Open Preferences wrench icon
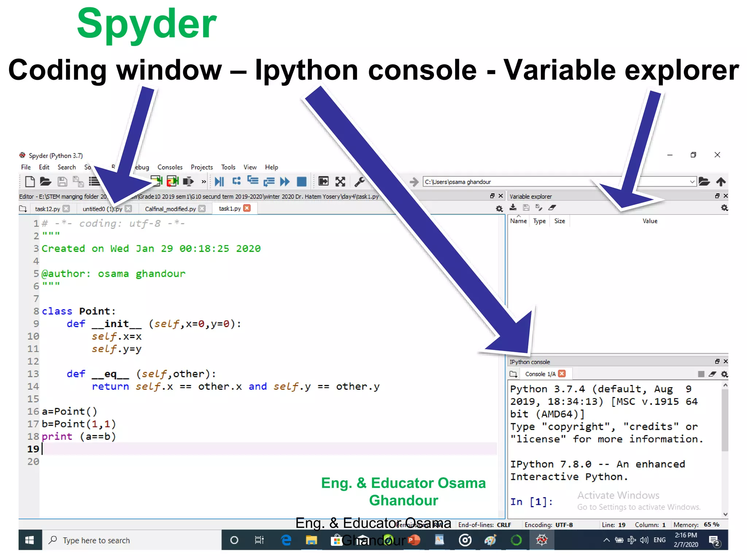Screen dimensions: 747x560 (x=359, y=181)
